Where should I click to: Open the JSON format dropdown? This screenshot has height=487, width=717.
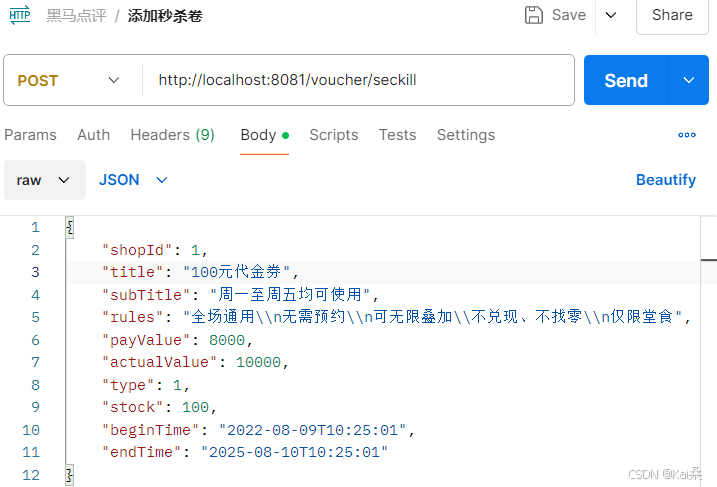click(x=133, y=180)
